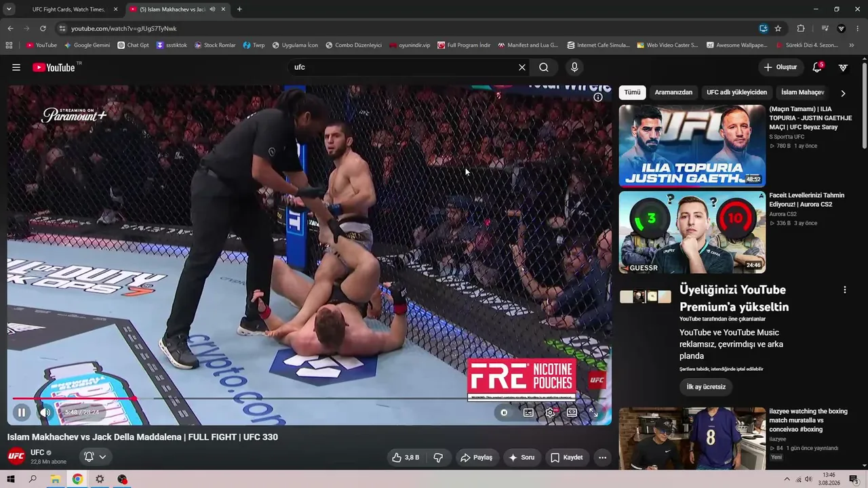
Task: Open the Faceit Levellerinizi Tahmin video thumbnail
Action: click(692, 232)
